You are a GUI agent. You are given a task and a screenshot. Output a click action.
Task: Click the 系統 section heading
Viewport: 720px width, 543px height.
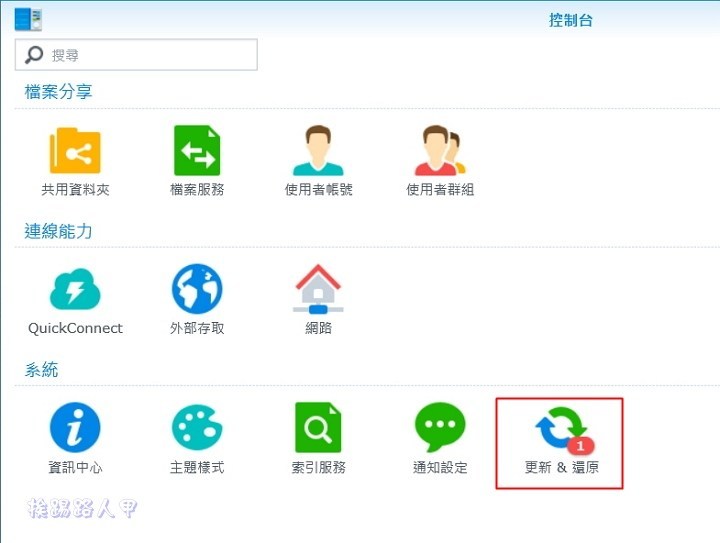(x=41, y=369)
